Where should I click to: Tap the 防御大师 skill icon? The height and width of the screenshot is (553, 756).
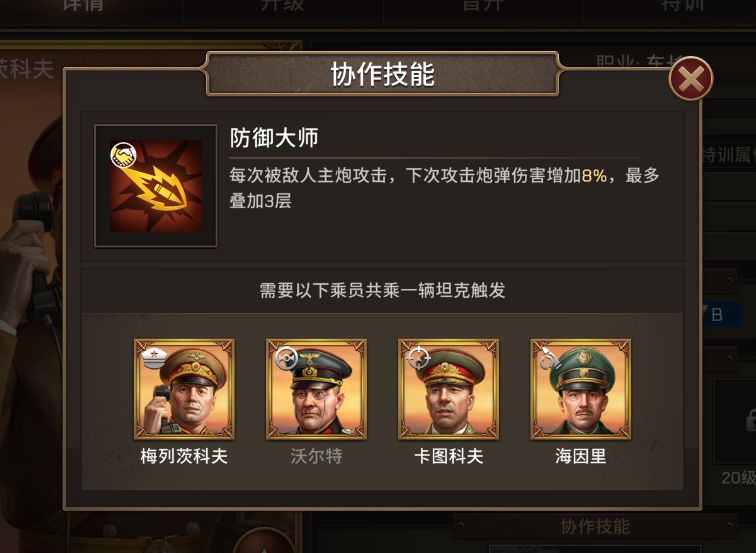pos(156,186)
